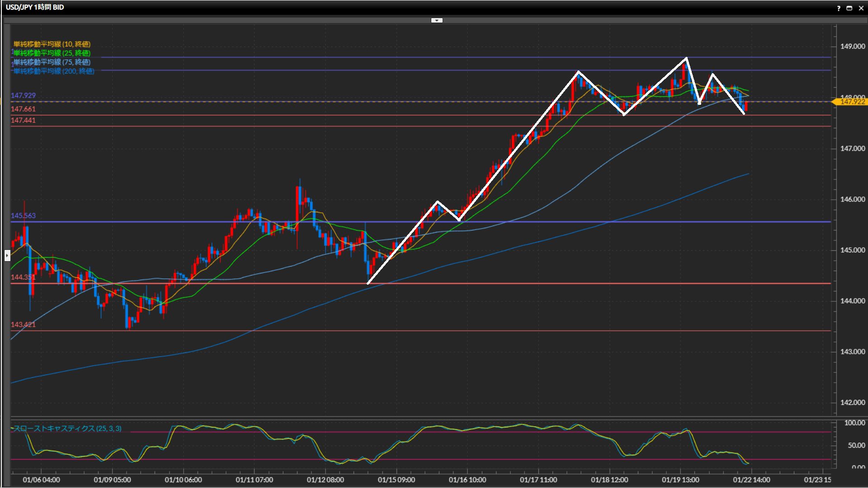868x488 pixels.
Task: Click the 147.441 red line label
Action: point(23,120)
